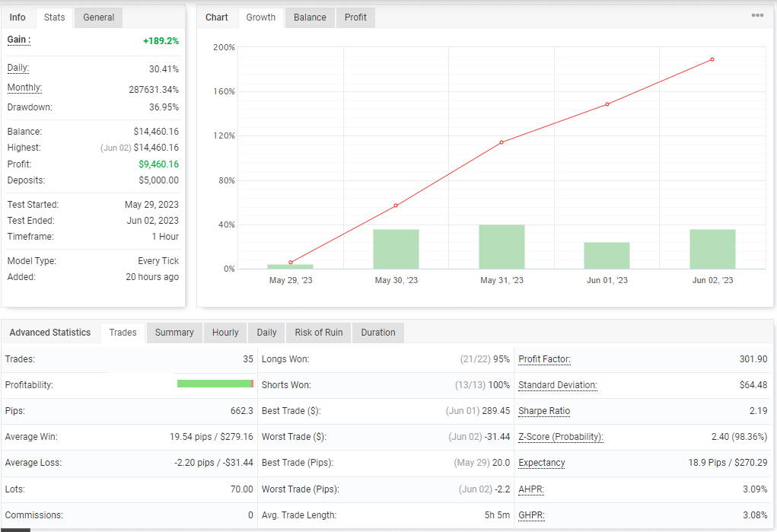Click the Monthly label
This screenshot has height=532, width=777.
pos(24,88)
